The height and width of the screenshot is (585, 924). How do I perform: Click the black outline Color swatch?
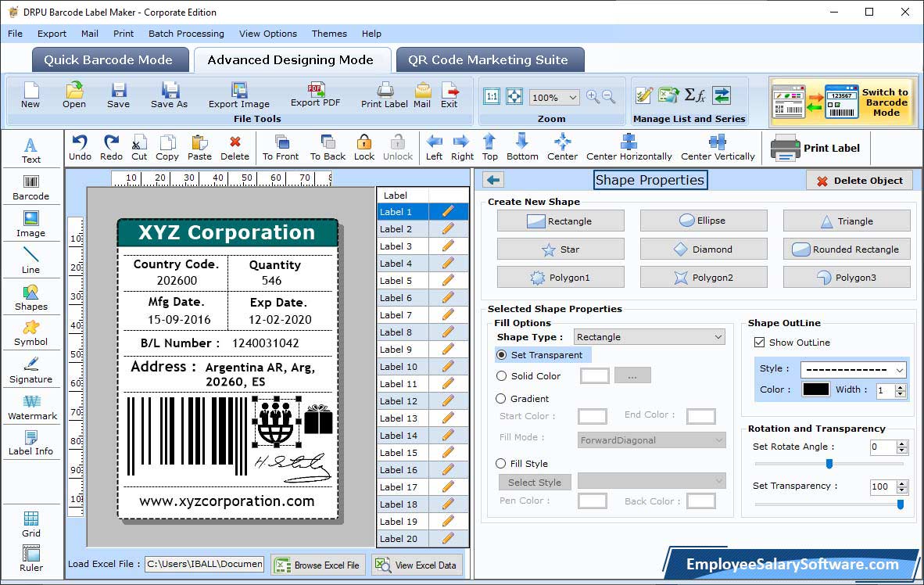(815, 389)
